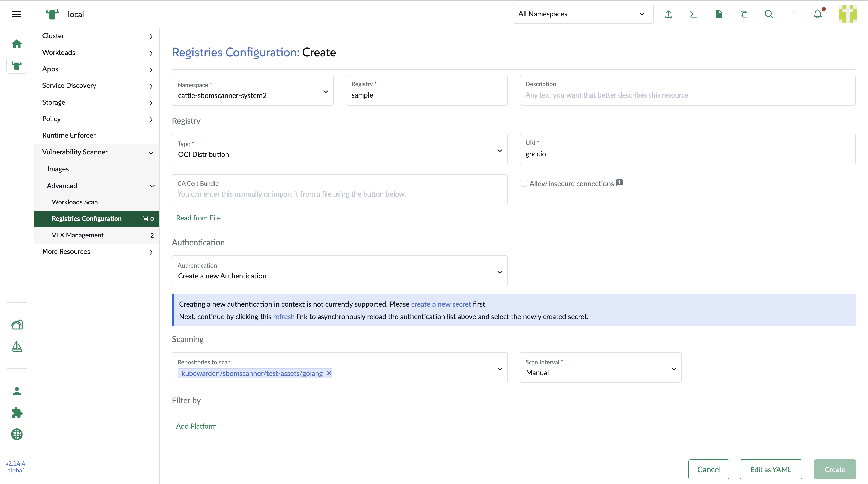This screenshot has width=868, height=484.
Task: Download the KubeConfig file icon
Action: pos(719,14)
